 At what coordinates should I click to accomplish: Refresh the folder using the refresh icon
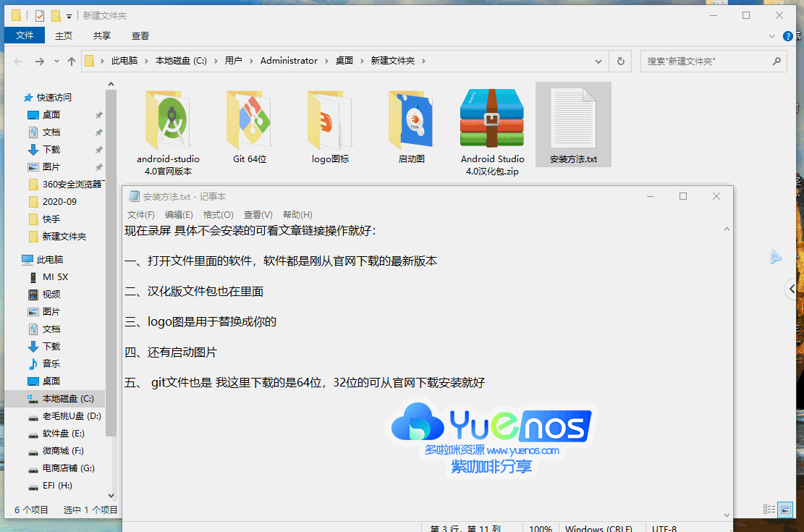[x=620, y=61]
